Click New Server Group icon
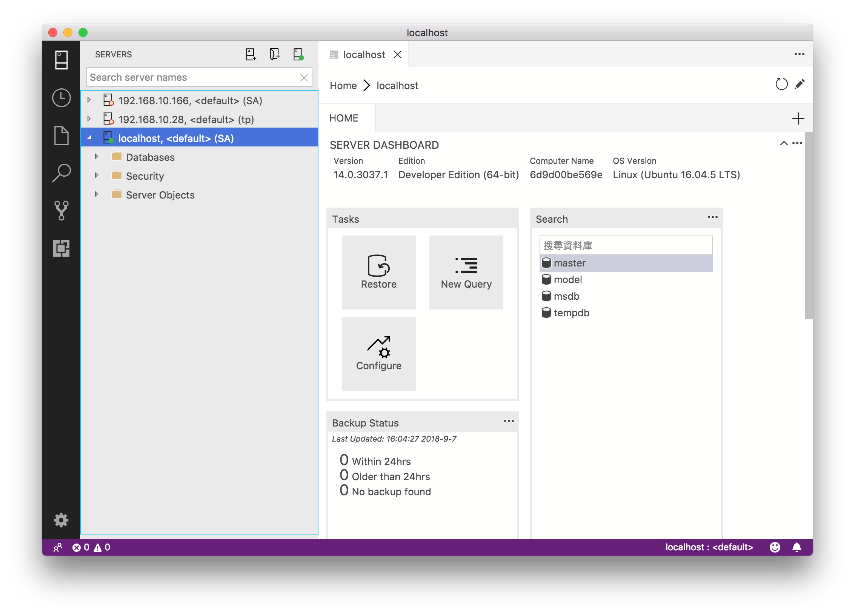 (275, 54)
